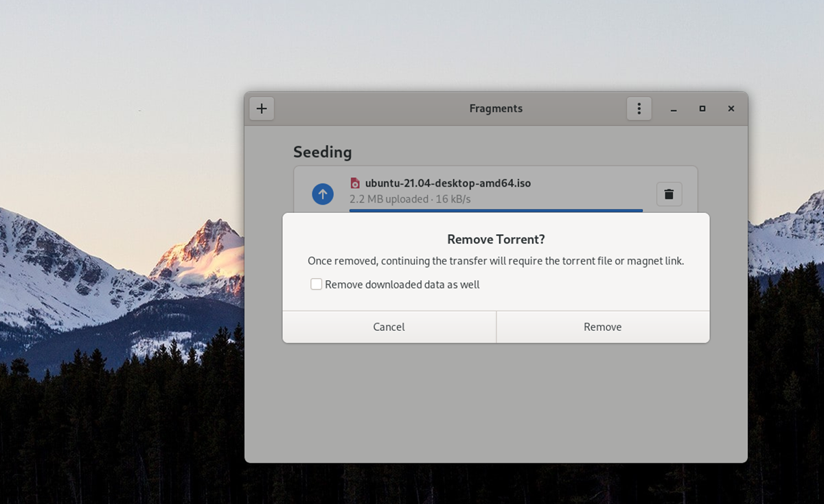Click the torrent file icon beside the filename
Image resolution: width=824 pixels, height=504 pixels.
pyautogui.click(x=356, y=183)
